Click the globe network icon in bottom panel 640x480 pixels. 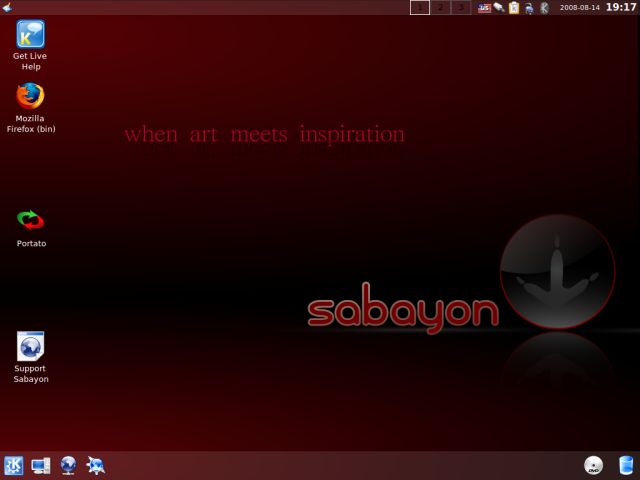coord(68,466)
